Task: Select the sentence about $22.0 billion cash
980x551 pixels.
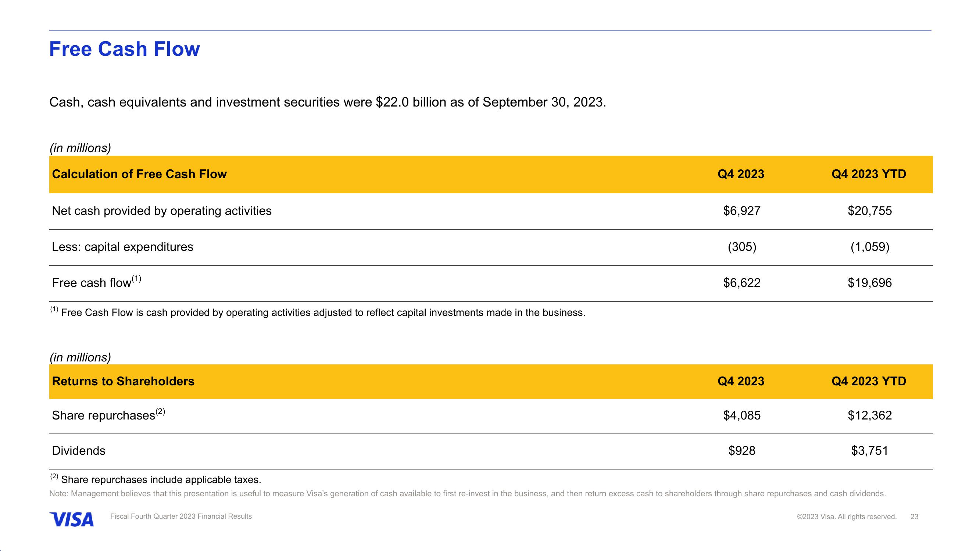Action: [328, 102]
